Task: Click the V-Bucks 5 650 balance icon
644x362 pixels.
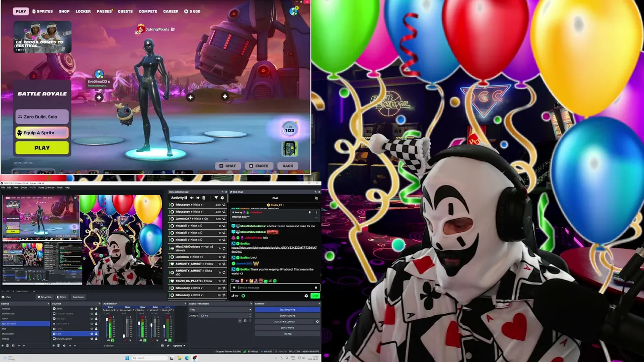Action: pos(186,11)
